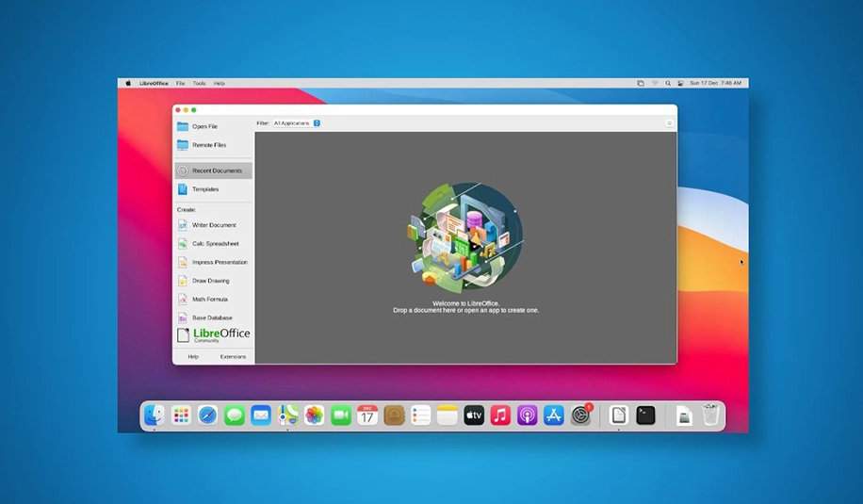This screenshot has width=863, height=504.
Task: Open the Tools menu
Action: point(199,84)
